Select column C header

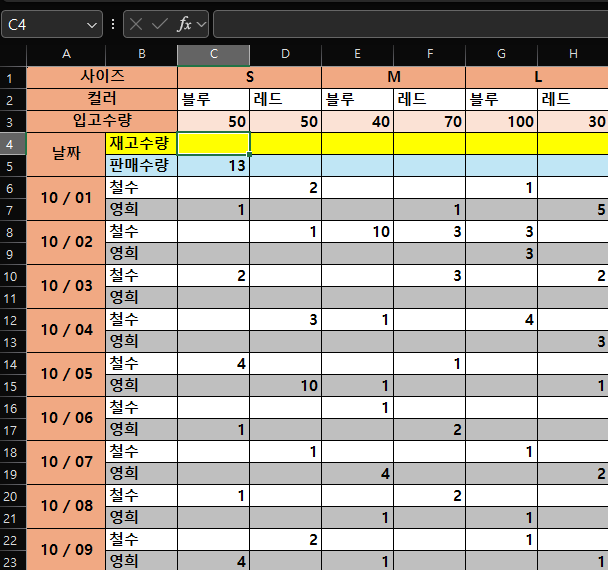tap(214, 54)
